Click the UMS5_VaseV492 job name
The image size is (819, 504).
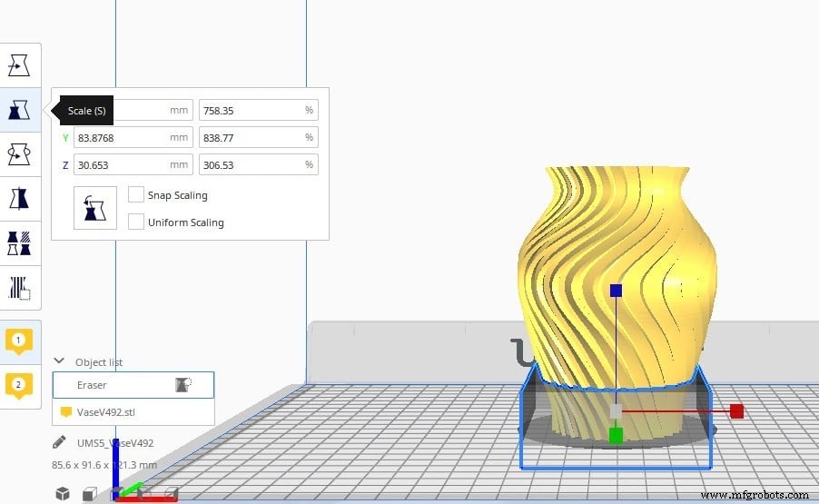coord(115,443)
